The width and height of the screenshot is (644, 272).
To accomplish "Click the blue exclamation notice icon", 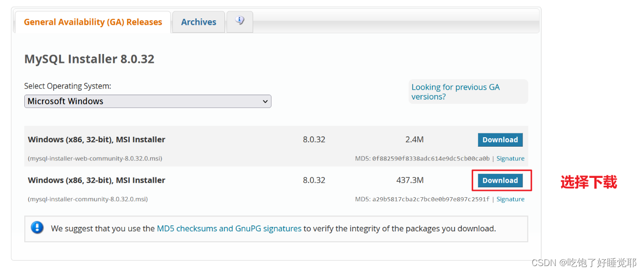I will (37, 228).
